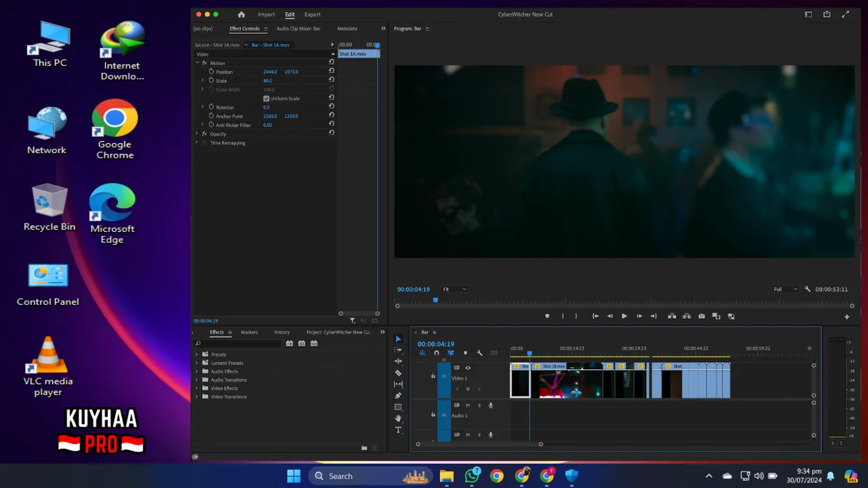Viewport: 868px width, 488px height.
Task: Click Go to Out point button
Action: pyautogui.click(x=653, y=316)
